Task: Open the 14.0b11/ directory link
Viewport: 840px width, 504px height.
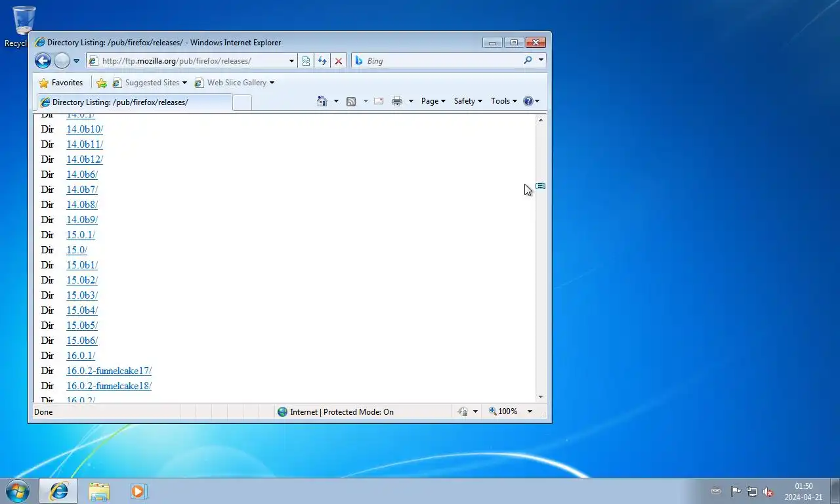Action: [85, 144]
